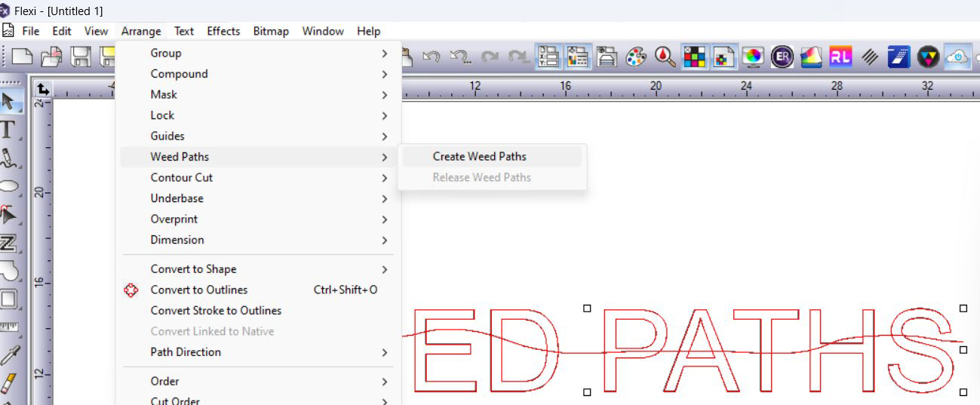Open the RL purple icon in toolbar

[840, 57]
